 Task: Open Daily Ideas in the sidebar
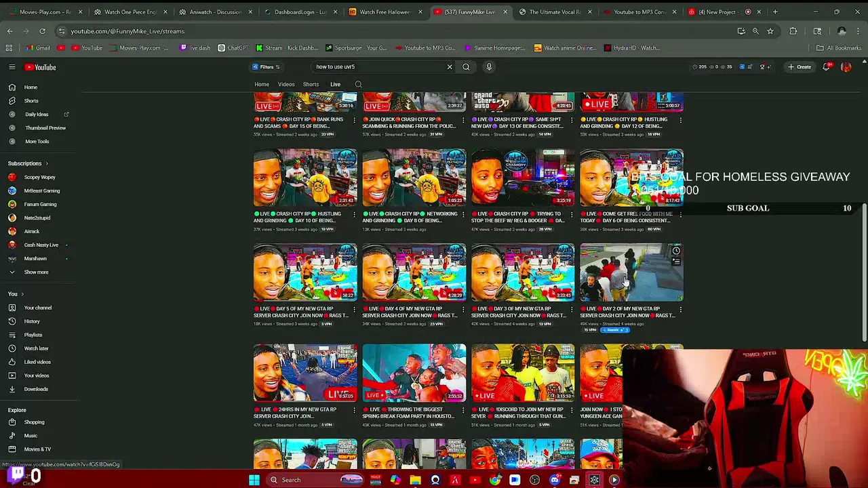click(37, 115)
